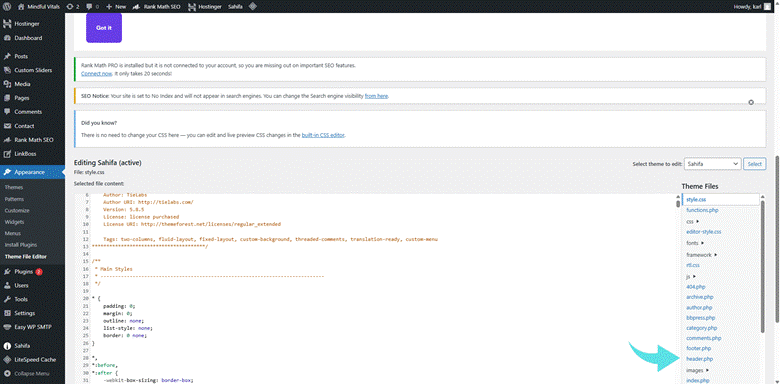
Task: Click the LiteSpeed Cache icon
Action: coord(7,360)
